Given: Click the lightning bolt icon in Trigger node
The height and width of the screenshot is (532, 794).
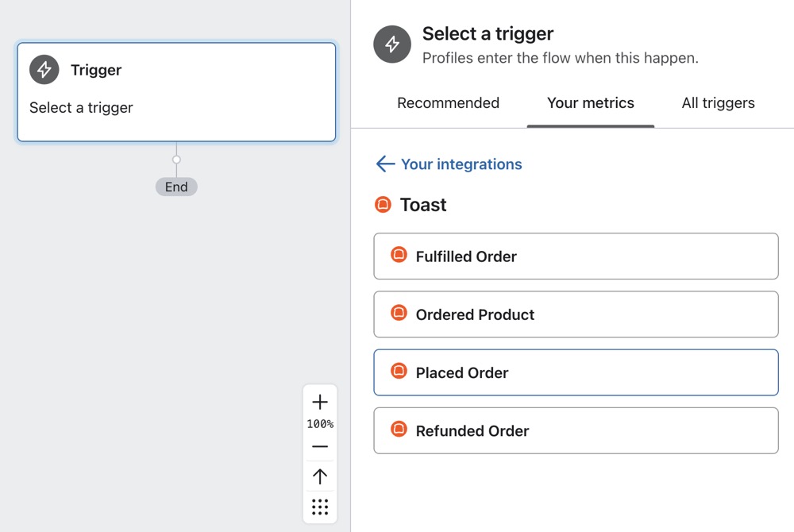Looking at the screenshot, I should [44, 70].
